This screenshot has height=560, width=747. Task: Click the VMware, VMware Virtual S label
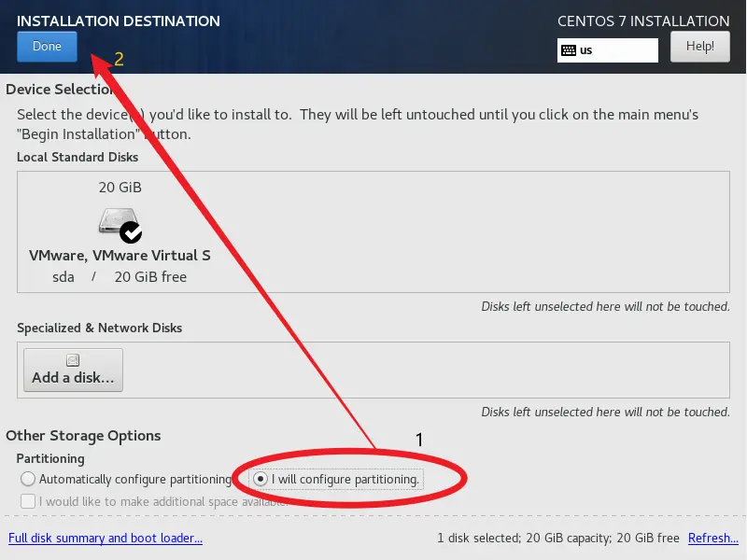(x=120, y=256)
